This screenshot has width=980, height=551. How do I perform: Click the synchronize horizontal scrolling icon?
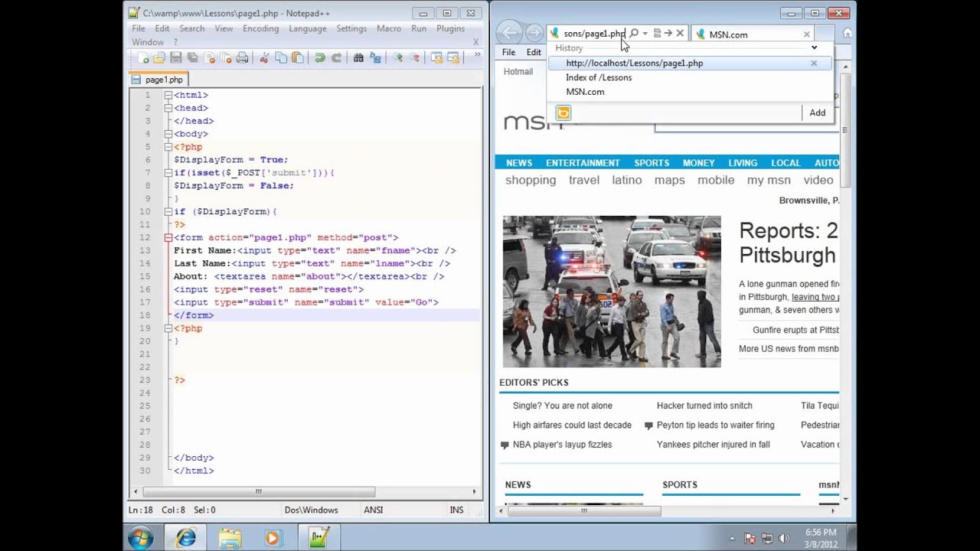(453, 58)
